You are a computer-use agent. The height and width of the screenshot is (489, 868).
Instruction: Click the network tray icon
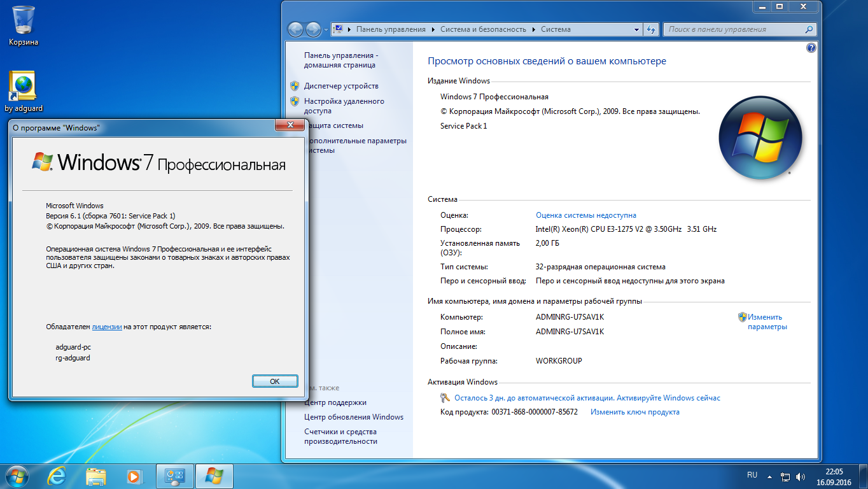tap(785, 476)
